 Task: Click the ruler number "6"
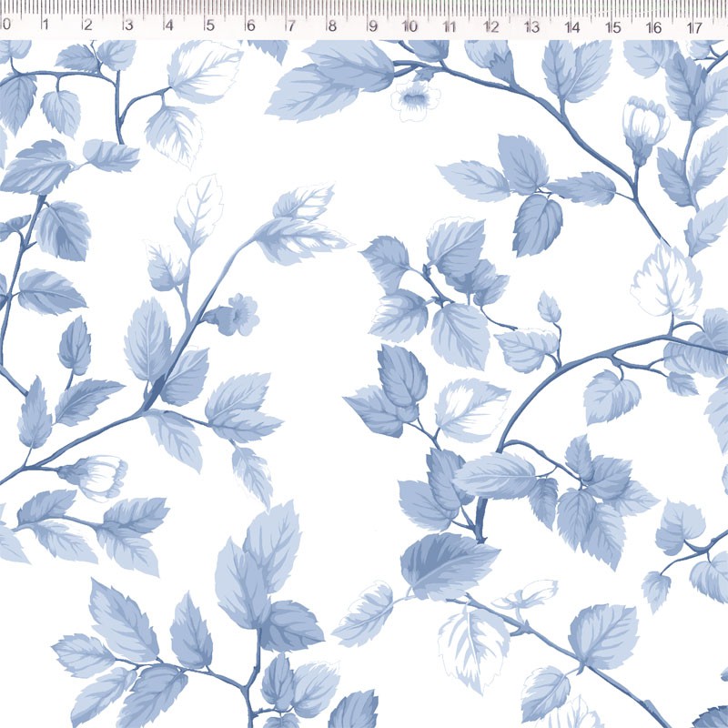(x=251, y=25)
